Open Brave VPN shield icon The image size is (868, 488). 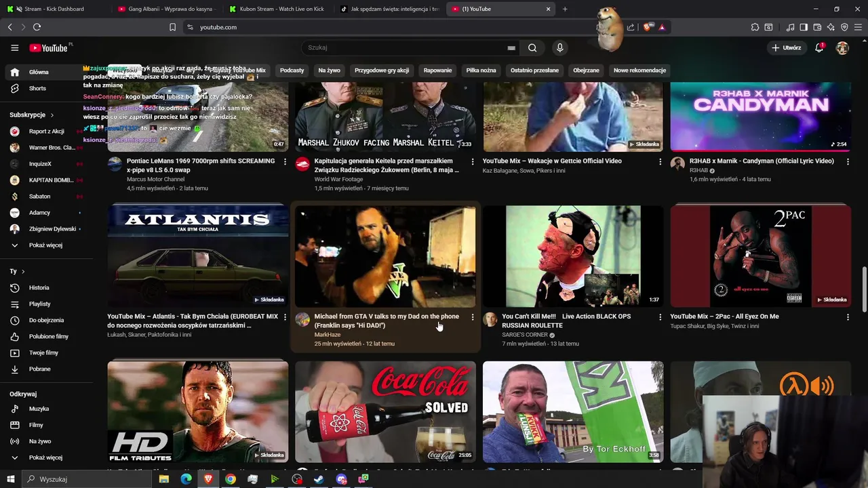(844, 27)
